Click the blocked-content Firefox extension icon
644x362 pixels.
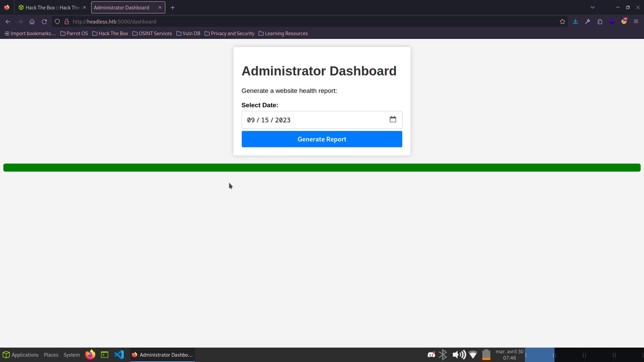(624, 21)
